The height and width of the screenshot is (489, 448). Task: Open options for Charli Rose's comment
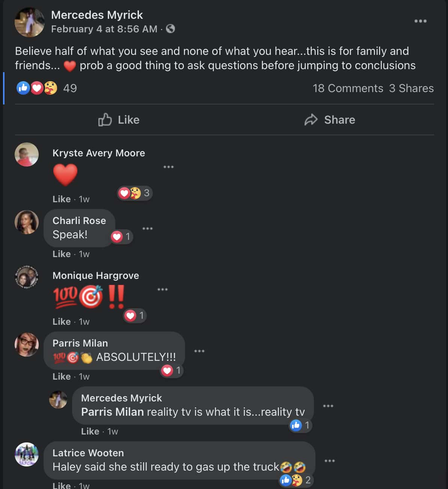pyautogui.click(x=148, y=229)
